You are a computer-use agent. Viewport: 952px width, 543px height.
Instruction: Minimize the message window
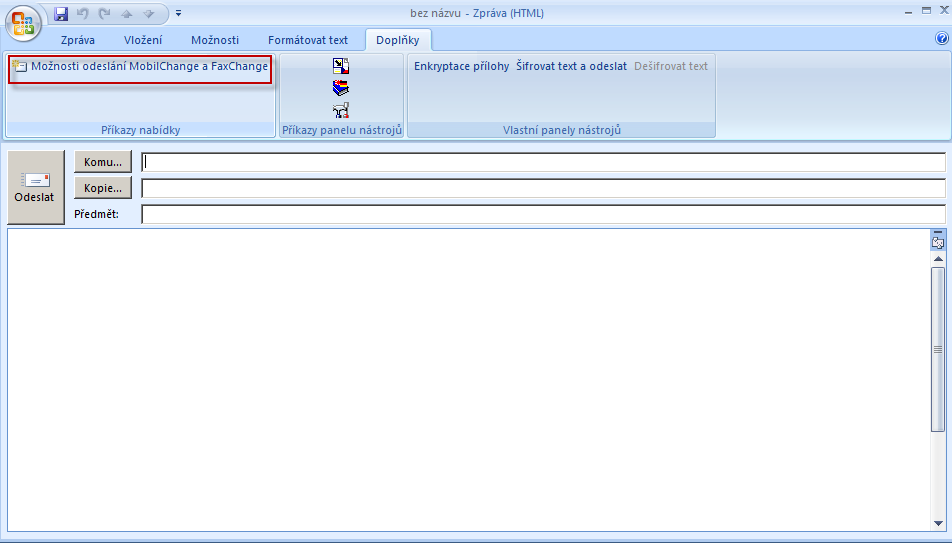click(x=909, y=12)
